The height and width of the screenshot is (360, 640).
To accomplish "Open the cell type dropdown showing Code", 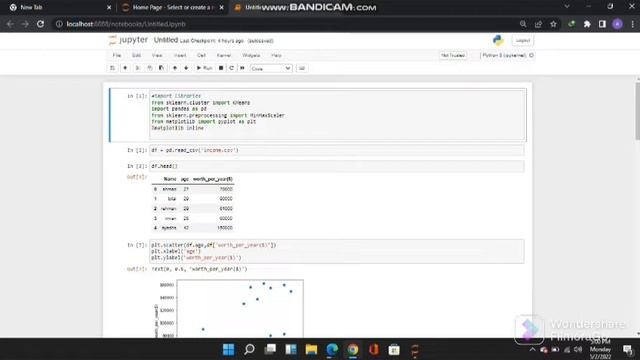I will (271, 69).
